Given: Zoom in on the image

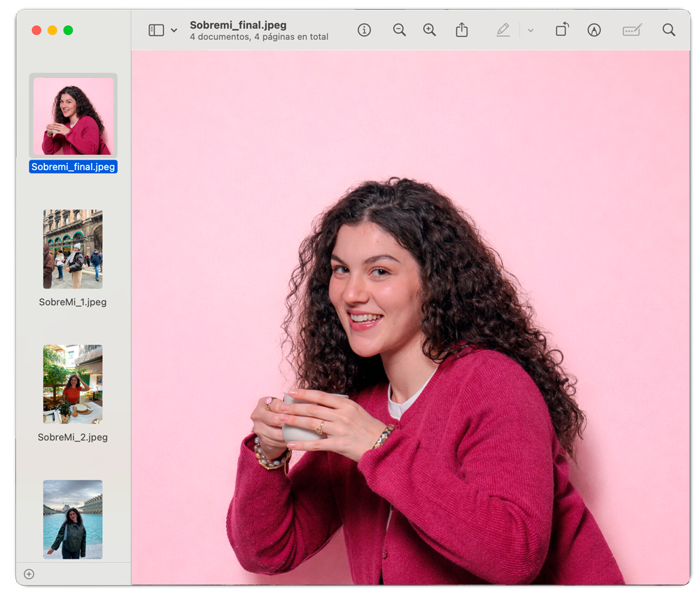Looking at the screenshot, I should (x=429, y=30).
